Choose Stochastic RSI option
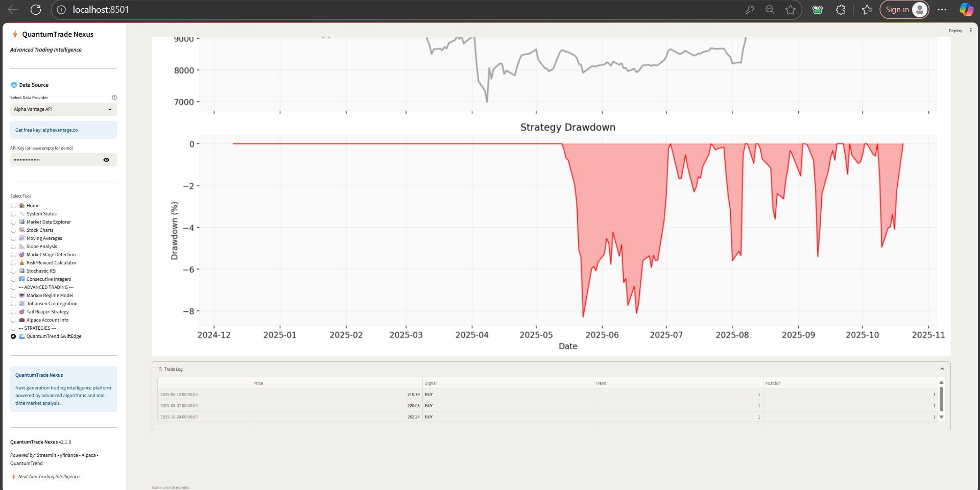This screenshot has height=490, width=980. pyautogui.click(x=13, y=271)
